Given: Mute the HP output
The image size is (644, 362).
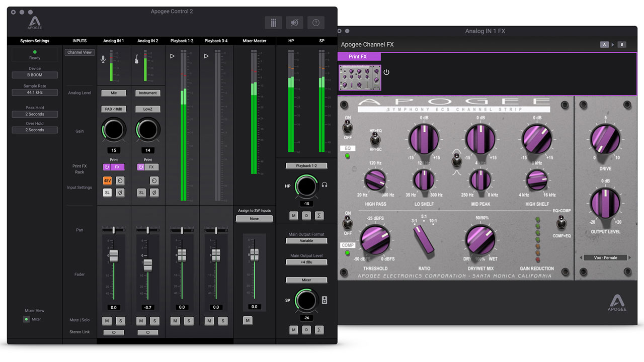Looking at the screenshot, I should [x=294, y=216].
